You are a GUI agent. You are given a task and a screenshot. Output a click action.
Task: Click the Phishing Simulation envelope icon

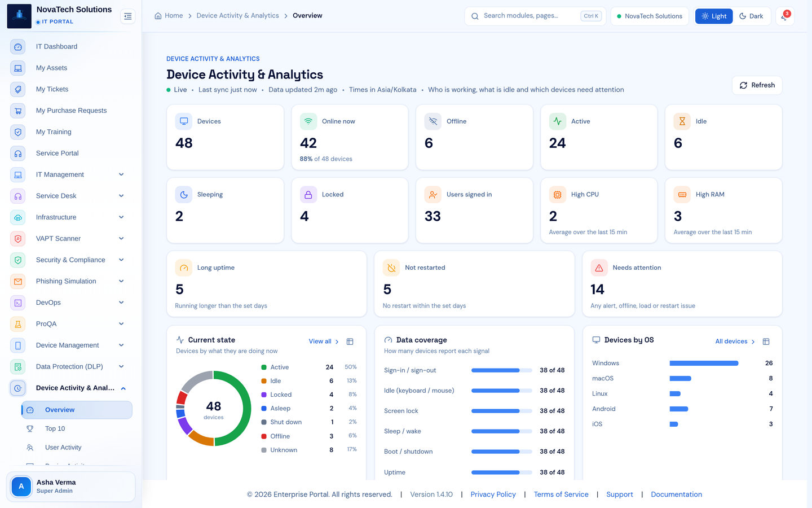[x=18, y=281]
